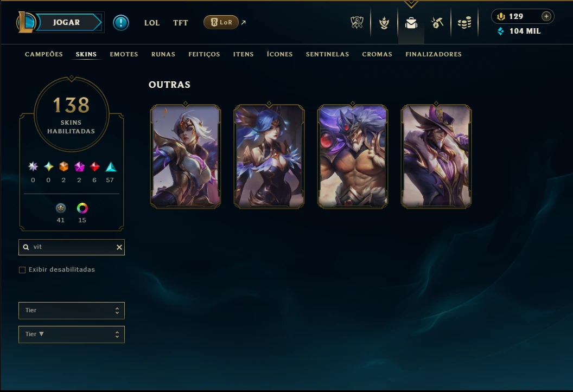
Task: Enable Exibir desabilitadas checkbox
Action: click(22, 269)
